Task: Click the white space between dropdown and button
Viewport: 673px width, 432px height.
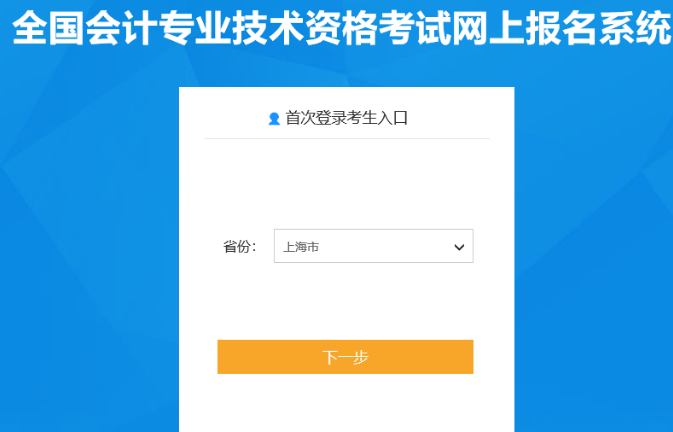Action: (346, 301)
